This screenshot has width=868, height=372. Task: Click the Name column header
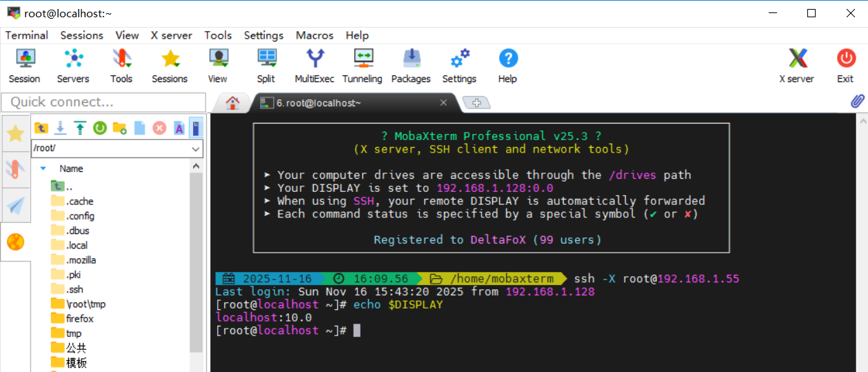coord(71,168)
